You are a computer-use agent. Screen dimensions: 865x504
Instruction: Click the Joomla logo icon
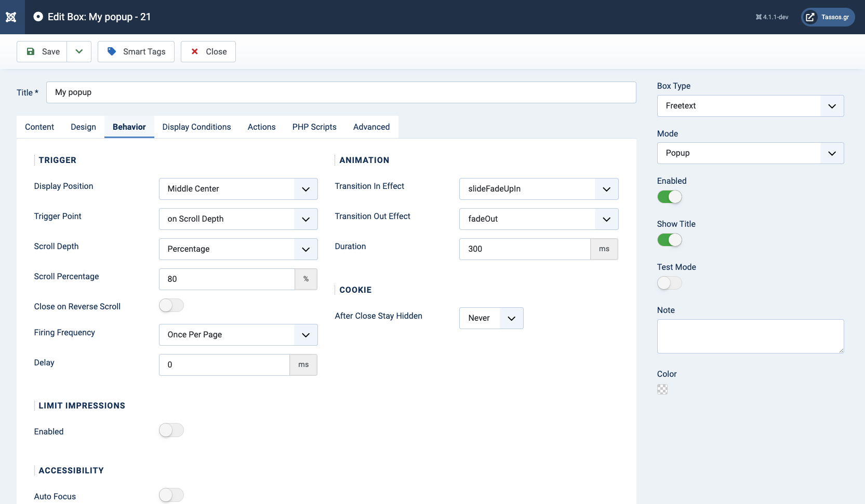point(11,17)
